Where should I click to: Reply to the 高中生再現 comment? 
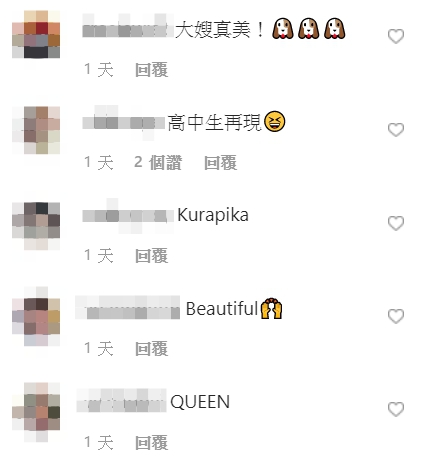220,163
